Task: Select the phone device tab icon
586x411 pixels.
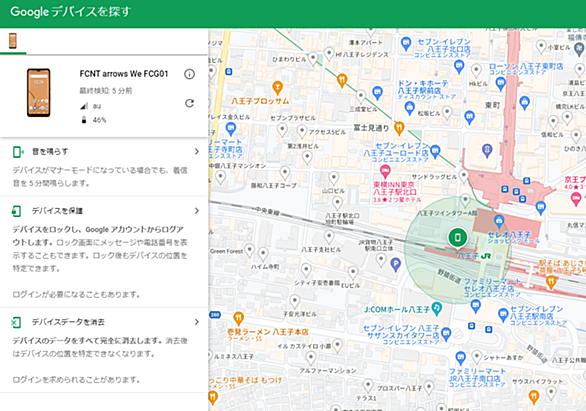Action: [x=13, y=41]
